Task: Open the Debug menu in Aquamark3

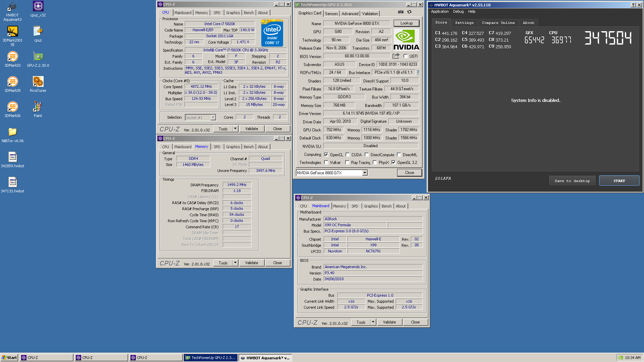Action: [x=458, y=12]
